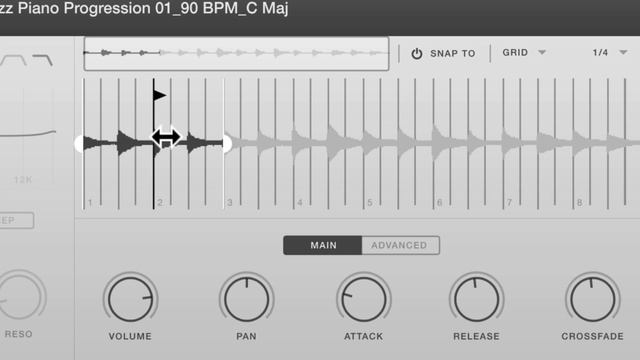Select waveform slice 7

(538, 144)
